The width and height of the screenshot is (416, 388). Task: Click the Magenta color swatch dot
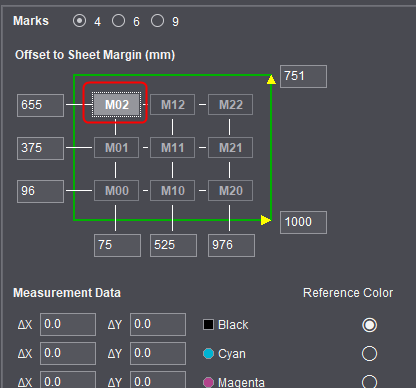208,382
